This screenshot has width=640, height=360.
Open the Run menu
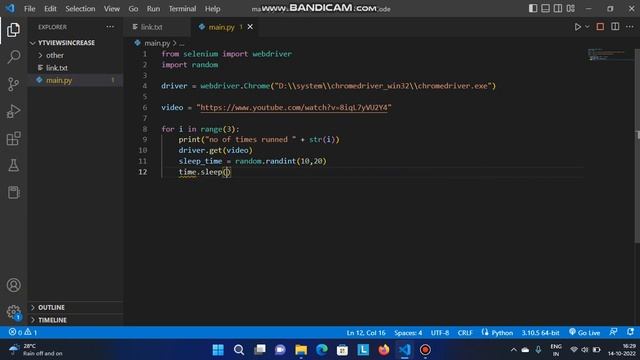pos(153,9)
